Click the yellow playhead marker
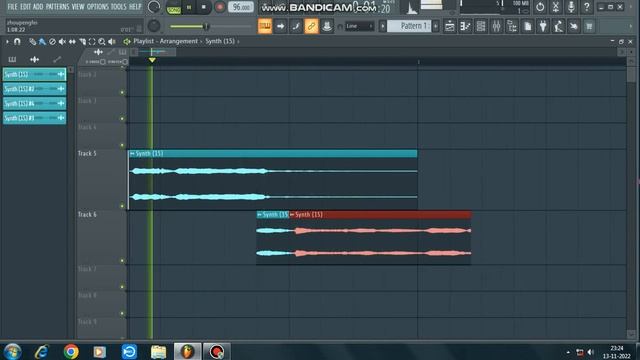 coord(152,60)
